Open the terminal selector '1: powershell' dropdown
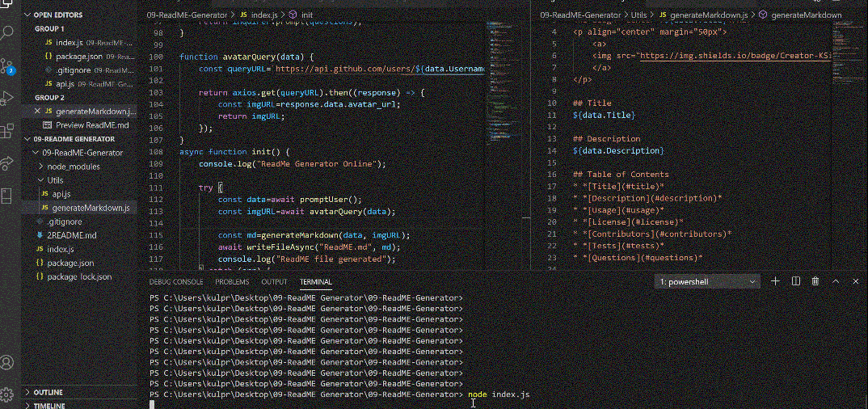 click(x=707, y=282)
